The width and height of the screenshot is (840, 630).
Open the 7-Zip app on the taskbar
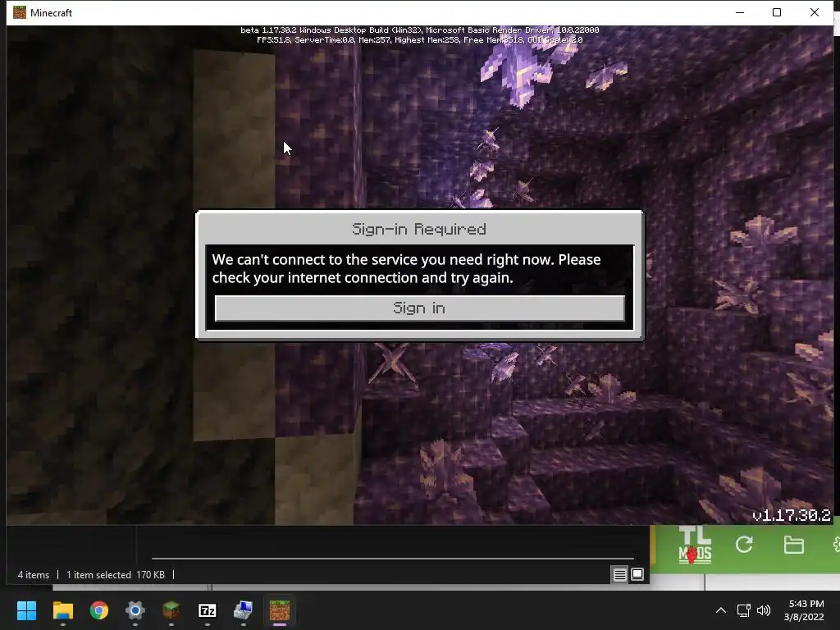[x=208, y=610]
